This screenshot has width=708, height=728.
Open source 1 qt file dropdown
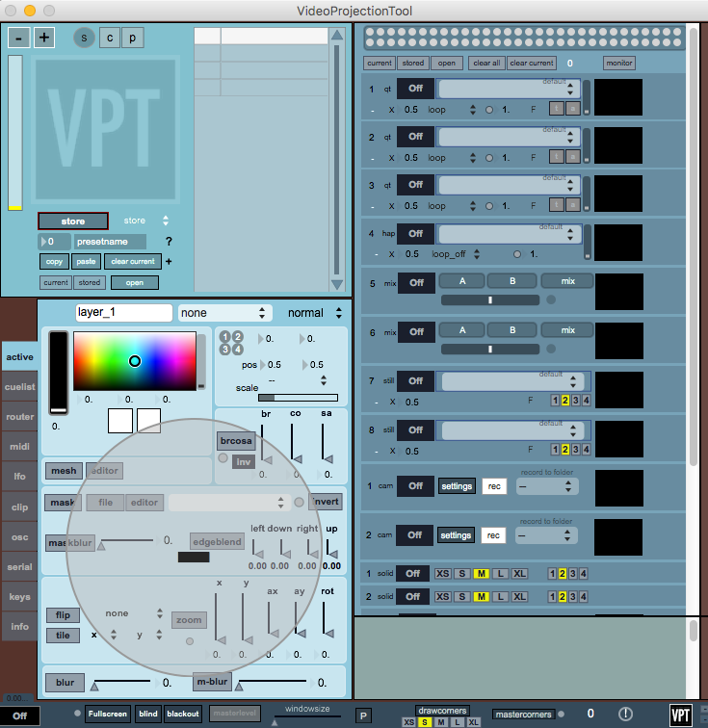coord(510,89)
